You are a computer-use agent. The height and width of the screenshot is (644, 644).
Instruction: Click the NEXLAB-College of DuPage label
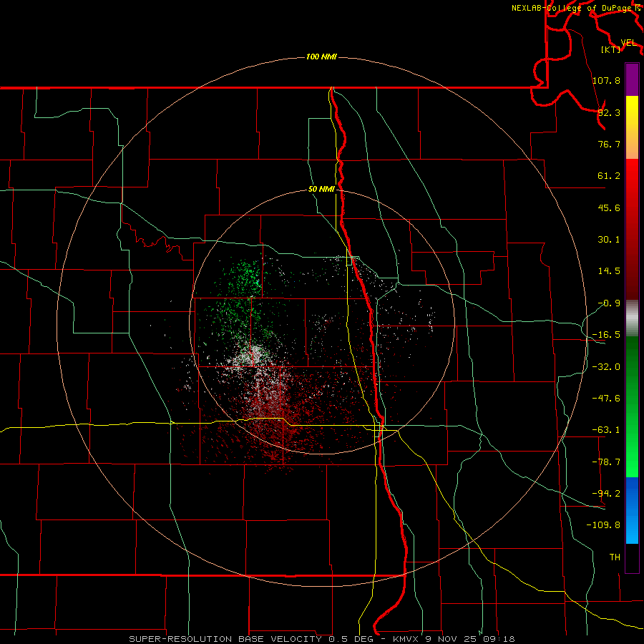tap(571, 8)
